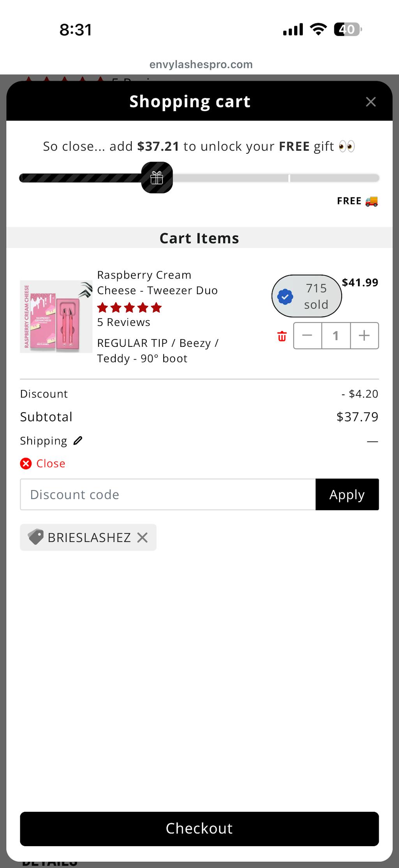Click the gift icon on progress bar
The image size is (399, 868).
point(157,178)
